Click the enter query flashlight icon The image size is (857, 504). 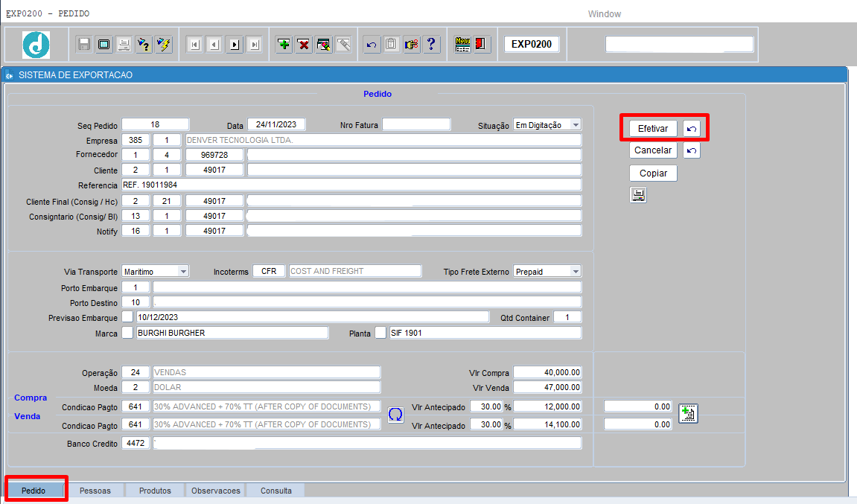pos(144,44)
